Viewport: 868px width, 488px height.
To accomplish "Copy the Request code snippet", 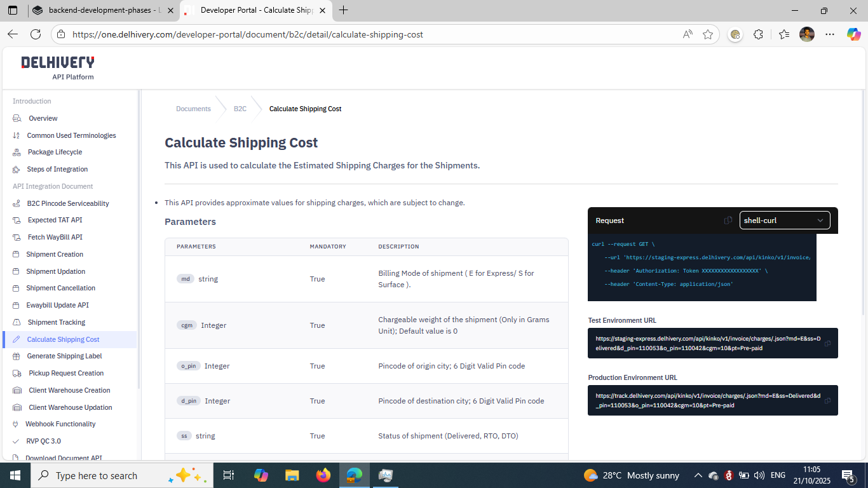I will (728, 220).
